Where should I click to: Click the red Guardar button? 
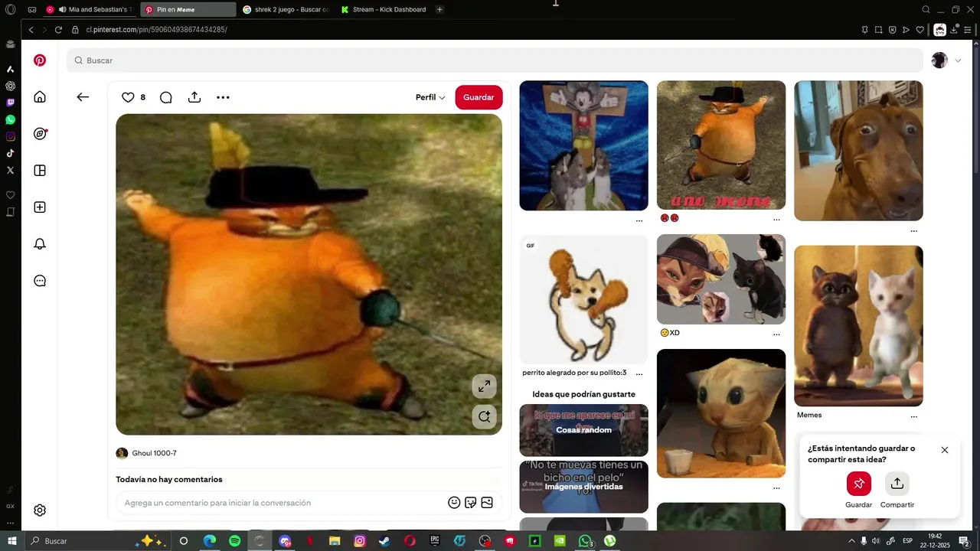click(479, 97)
